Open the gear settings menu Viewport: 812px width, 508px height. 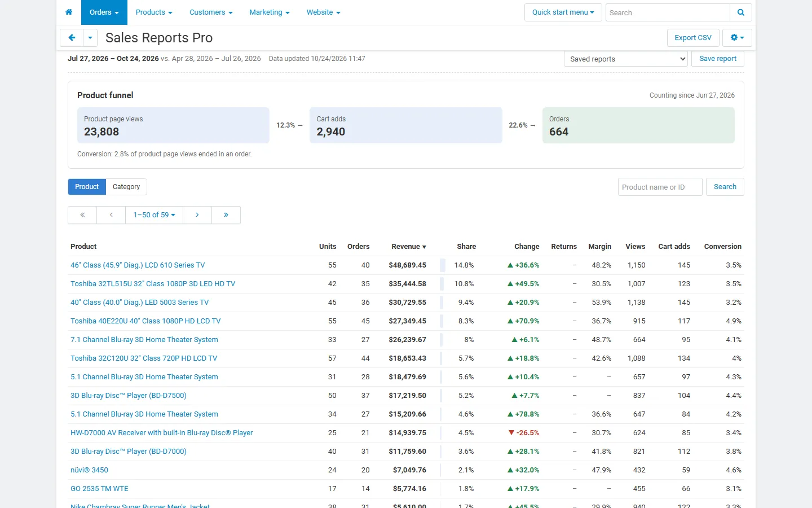[737, 38]
